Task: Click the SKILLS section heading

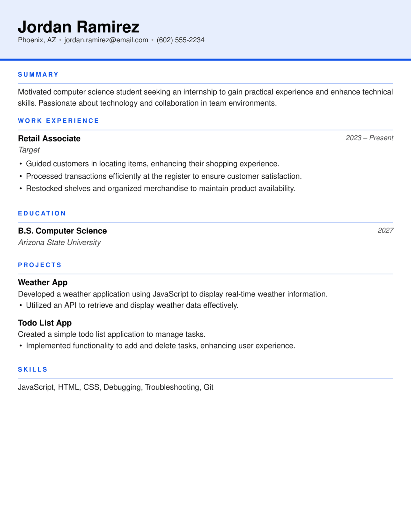Action: pyautogui.click(x=33, y=369)
